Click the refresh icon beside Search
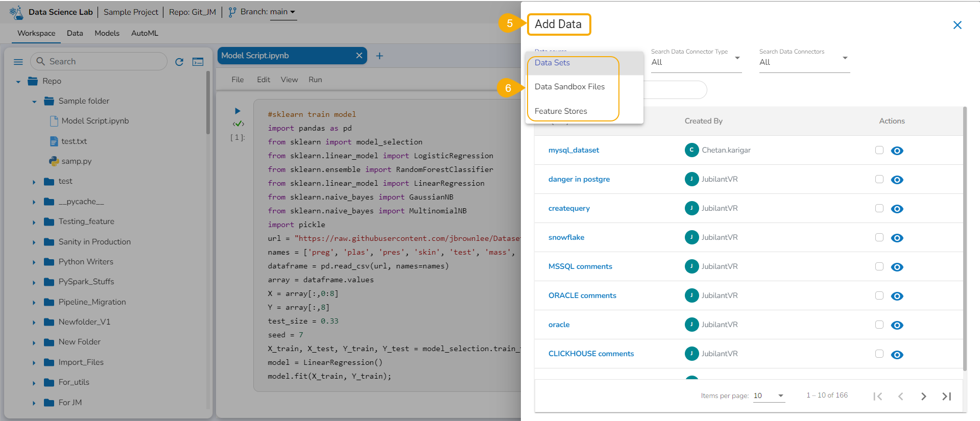 click(179, 62)
